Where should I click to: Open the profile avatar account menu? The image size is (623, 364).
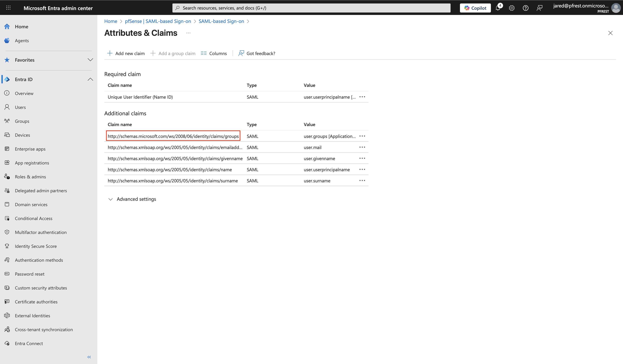[615, 8]
